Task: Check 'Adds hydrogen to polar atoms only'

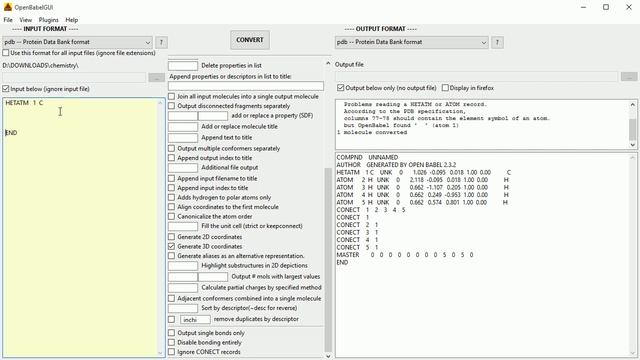Action: point(171,197)
